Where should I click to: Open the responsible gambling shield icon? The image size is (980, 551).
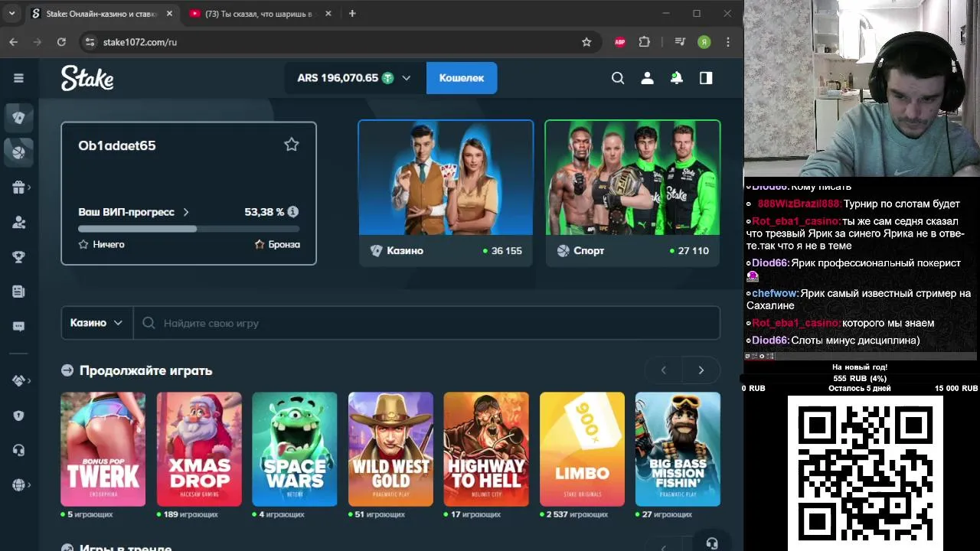click(18, 416)
